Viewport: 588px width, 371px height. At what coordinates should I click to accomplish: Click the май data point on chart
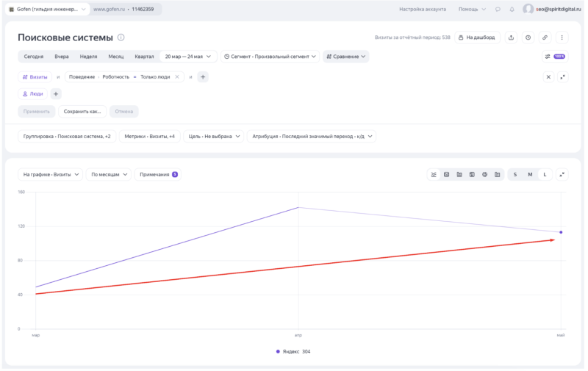pyautogui.click(x=561, y=232)
